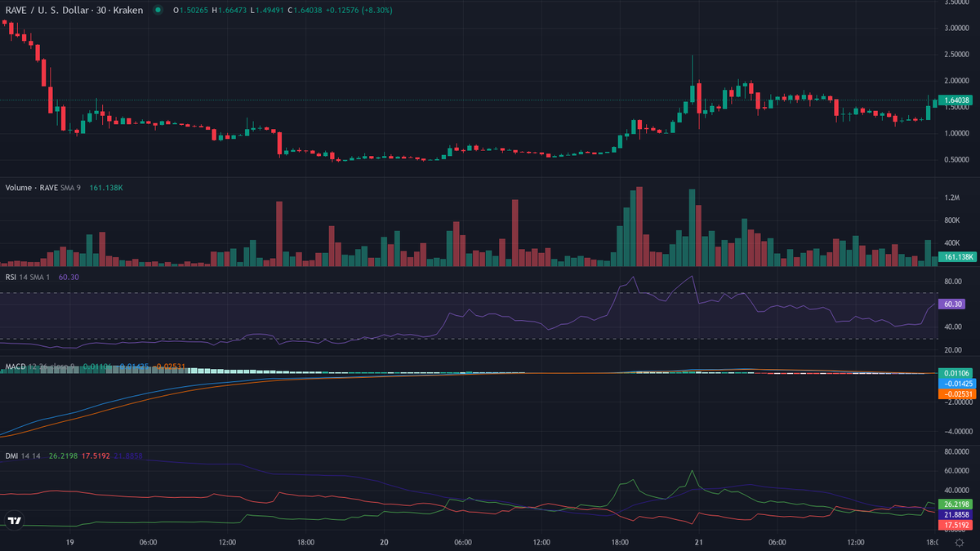Click the -4.00000 MACD axis label

pos(956,431)
